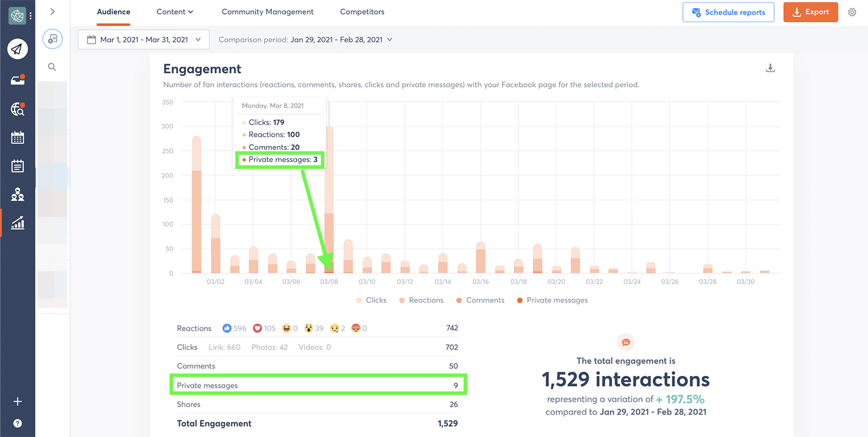This screenshot has width=868, height=437.
Task: Open the globe search listening icon
Action: 17,110
